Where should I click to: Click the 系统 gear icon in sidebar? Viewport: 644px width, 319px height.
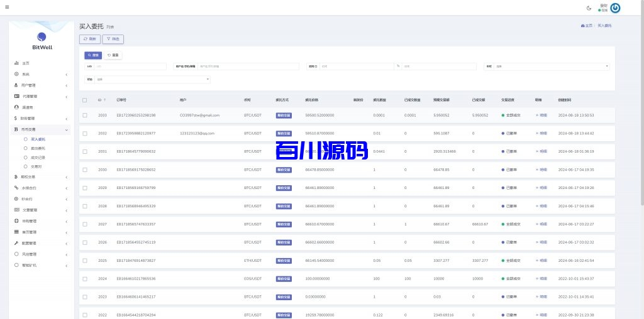tap(16, 74)
